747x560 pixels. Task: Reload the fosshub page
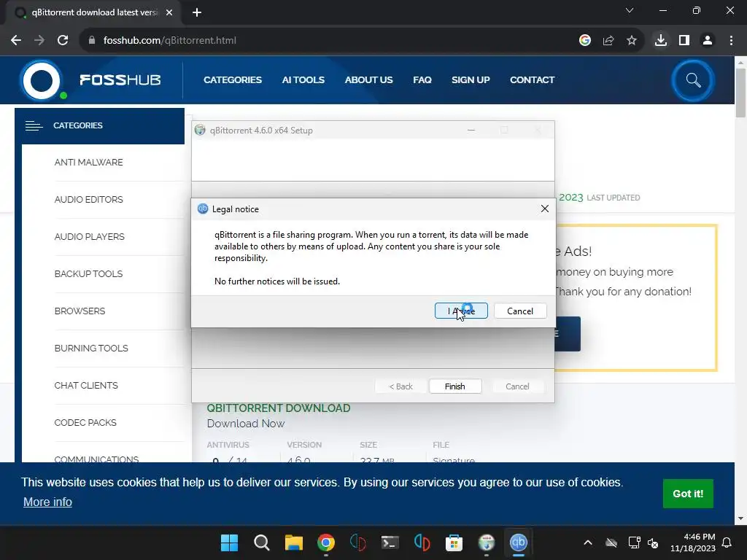tap(63, 41)
